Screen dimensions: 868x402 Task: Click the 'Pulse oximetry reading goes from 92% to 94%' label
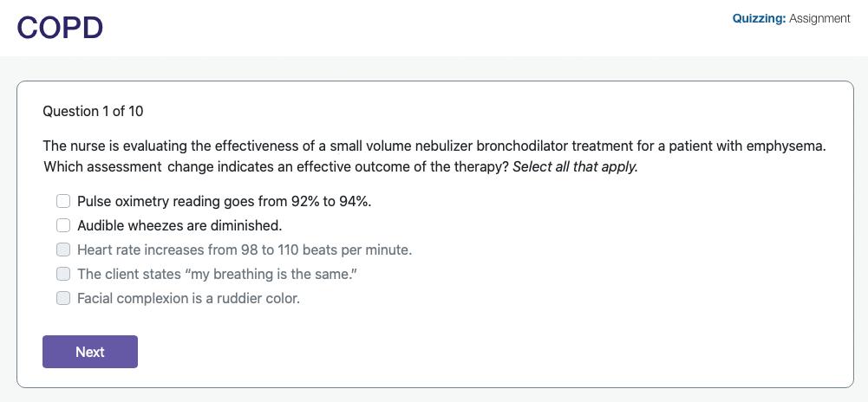224,201
